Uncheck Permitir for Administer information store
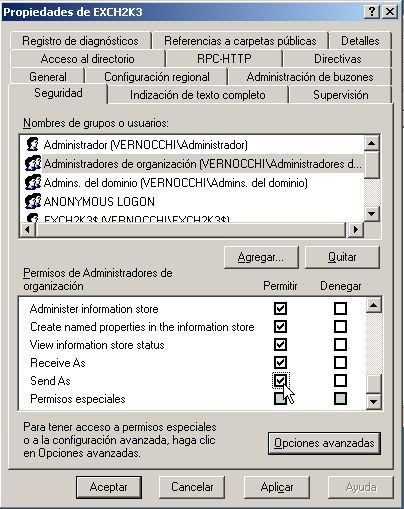This screenshot has height=509, width=404. click(x=280, y=308)
